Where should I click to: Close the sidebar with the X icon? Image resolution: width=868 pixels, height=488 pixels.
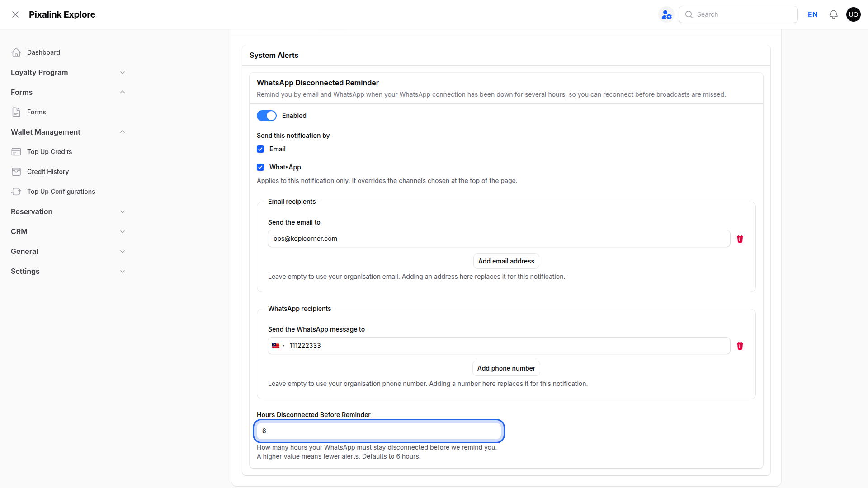tap(15, 14)
